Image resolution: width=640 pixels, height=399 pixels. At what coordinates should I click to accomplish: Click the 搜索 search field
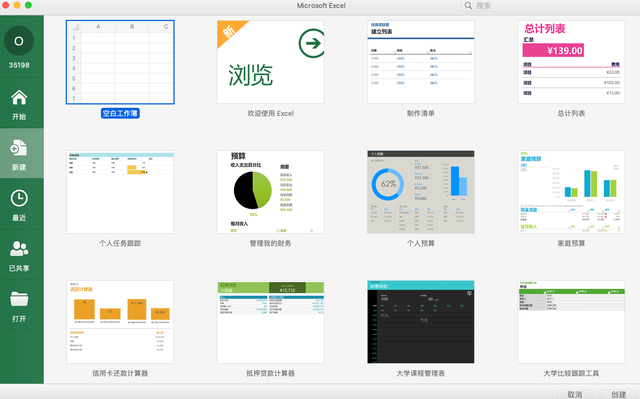click(x=551, y=6)
